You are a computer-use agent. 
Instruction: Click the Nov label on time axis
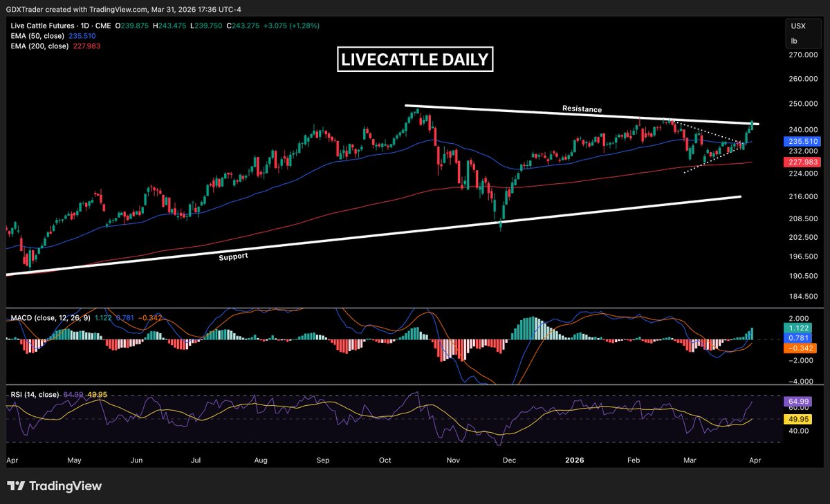click(453, 459)
